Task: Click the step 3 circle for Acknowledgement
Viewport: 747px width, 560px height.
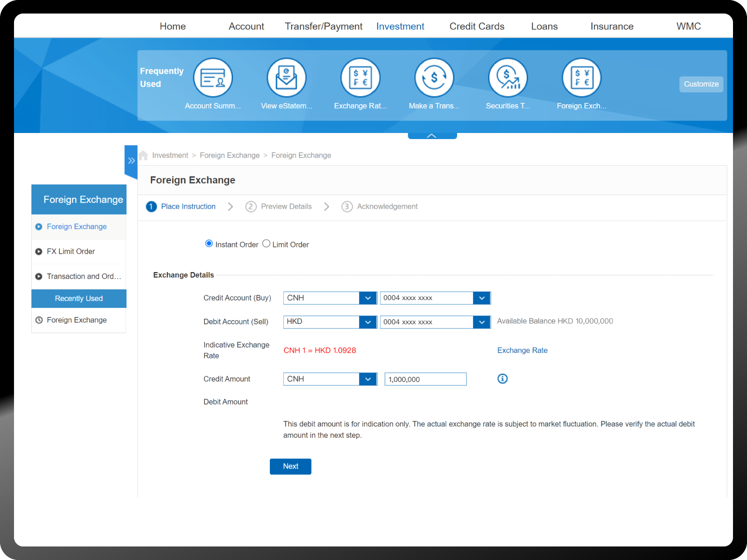Action: (x=347, y=206)
